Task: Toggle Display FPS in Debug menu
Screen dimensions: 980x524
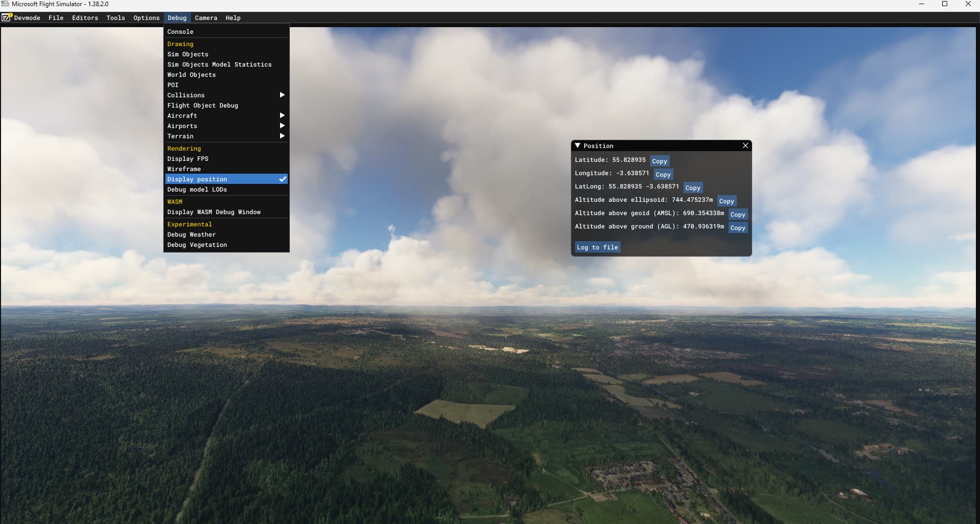Action: tap(188, 159)
